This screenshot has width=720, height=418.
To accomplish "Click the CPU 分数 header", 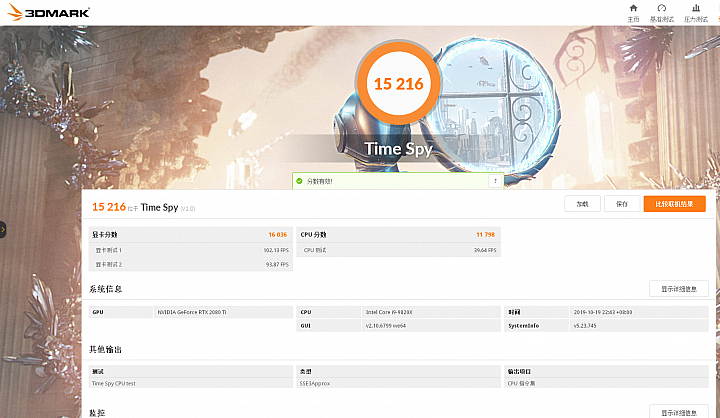I will (313, 235).
